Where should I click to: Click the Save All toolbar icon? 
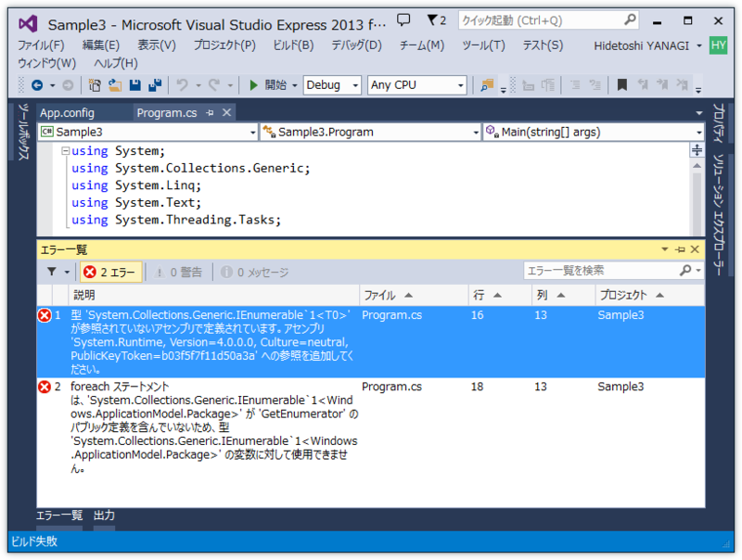click(155, 85)
